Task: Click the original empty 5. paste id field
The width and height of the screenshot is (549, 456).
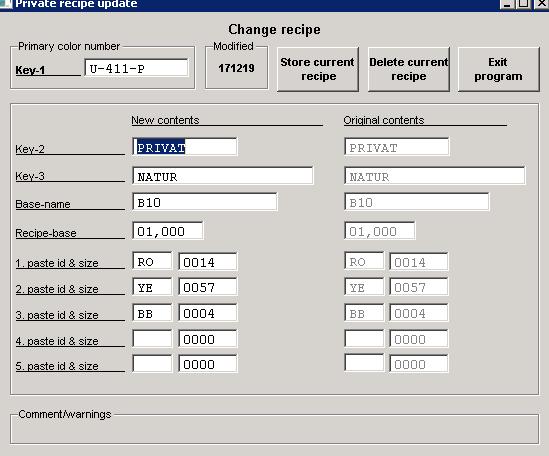Action: [364, 362]
